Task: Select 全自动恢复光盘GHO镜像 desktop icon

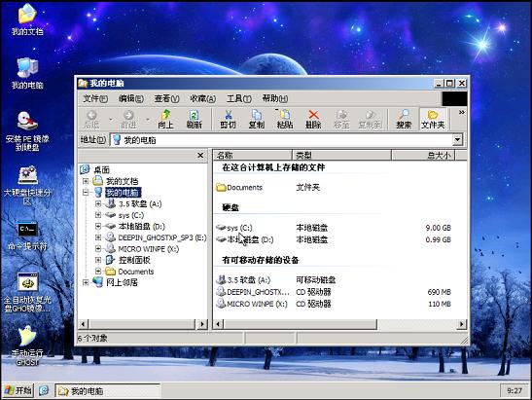Action: [x=27, y=292]
